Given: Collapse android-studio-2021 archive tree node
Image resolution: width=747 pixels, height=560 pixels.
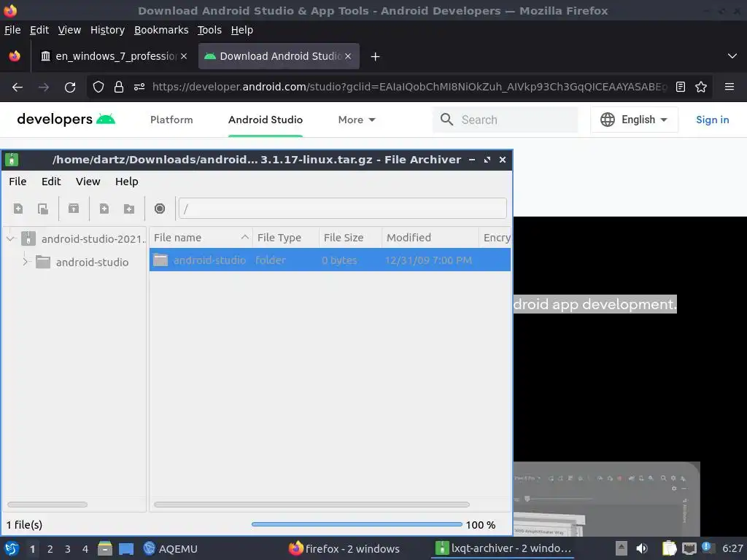Looking at the screenshot, I should [11, 238].
